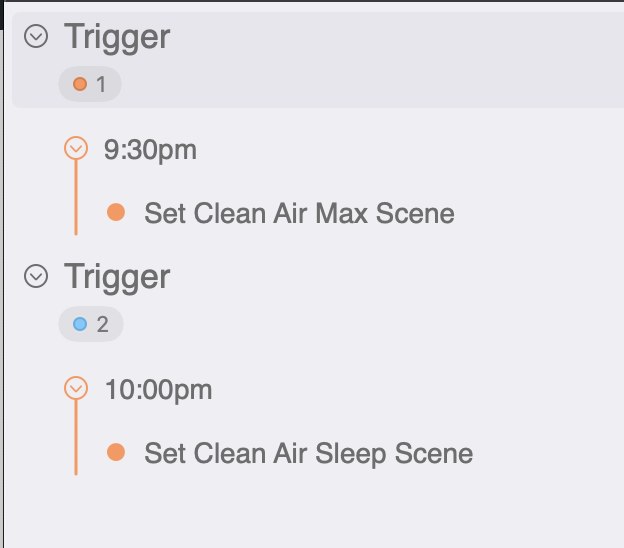
Task: Click the orange timeline line under 9:30pm
Action: point(76,200)
